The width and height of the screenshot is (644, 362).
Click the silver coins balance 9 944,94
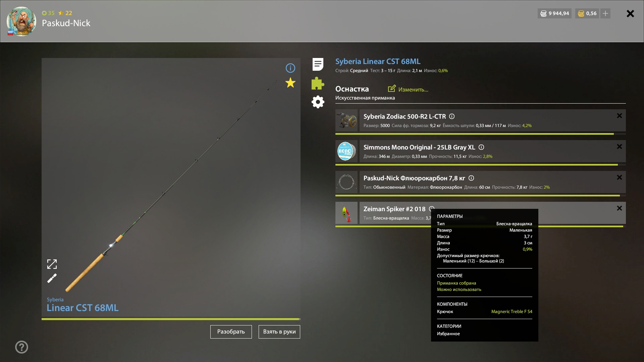click(554, 13)
